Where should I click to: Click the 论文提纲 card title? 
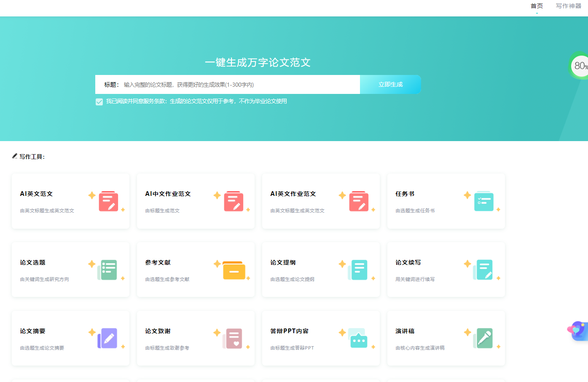(283, 262)
